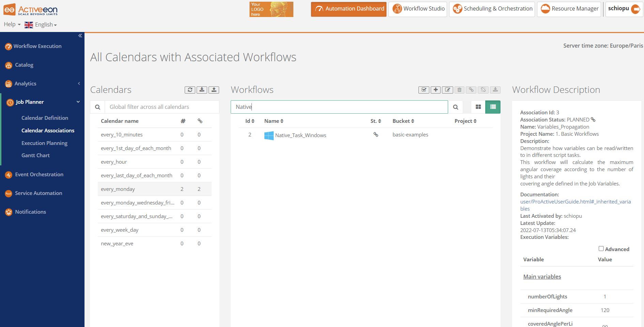
Task: Enable the Advanced checkbox
Action: pos(601,249)
